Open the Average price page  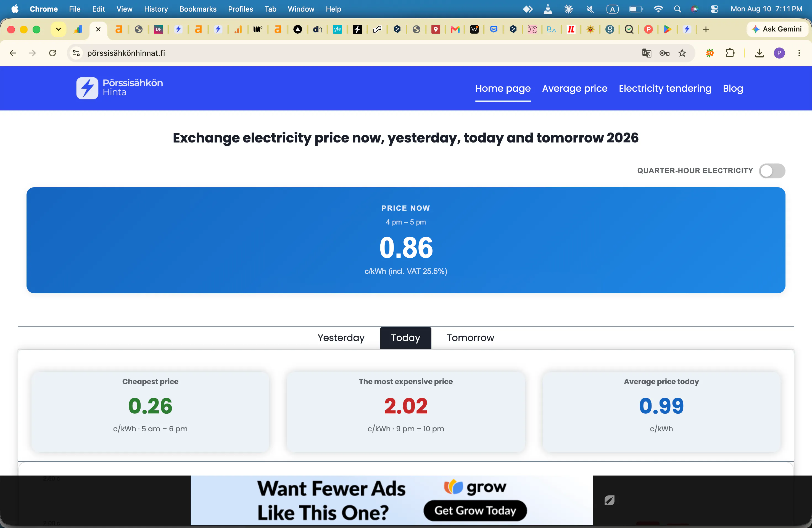click(574, 89)
